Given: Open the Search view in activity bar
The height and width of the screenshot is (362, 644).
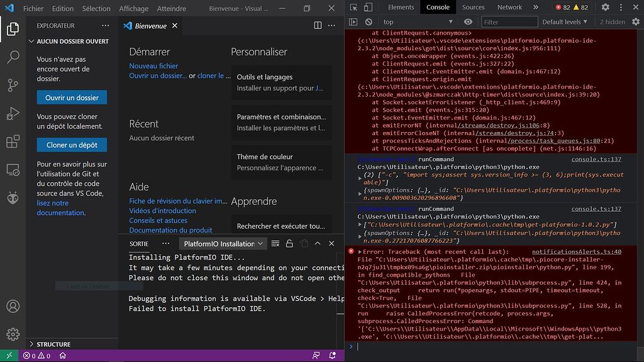Looking at the screenshot, I should coord(13,57).
